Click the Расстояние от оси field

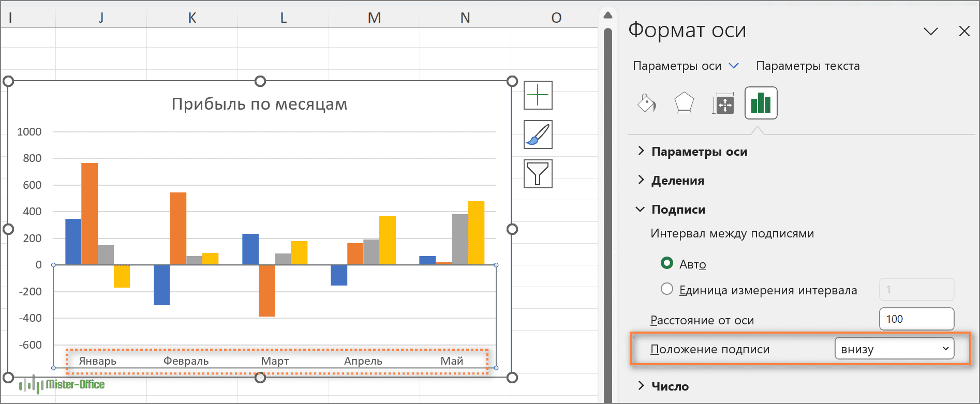tap(916, 319)
